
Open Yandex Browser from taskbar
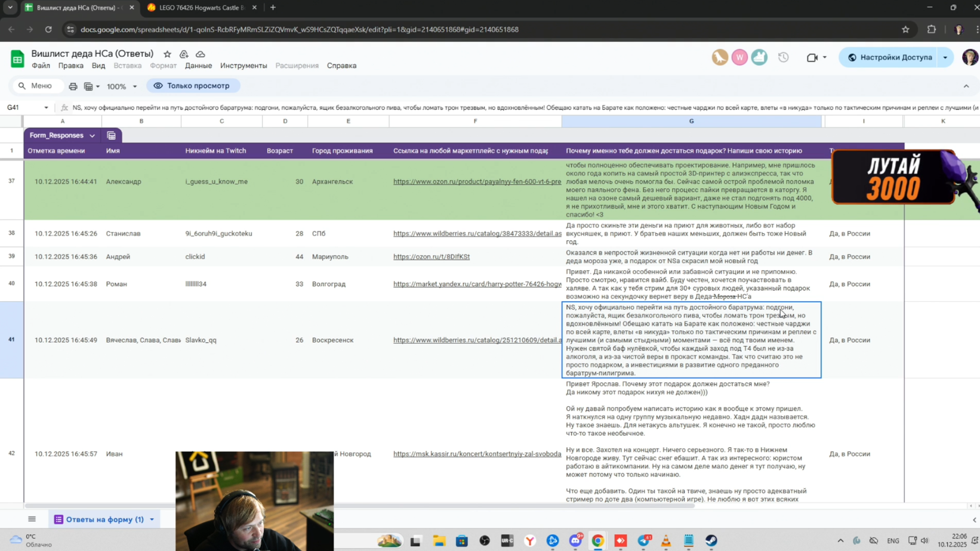(x=530, y=541)
